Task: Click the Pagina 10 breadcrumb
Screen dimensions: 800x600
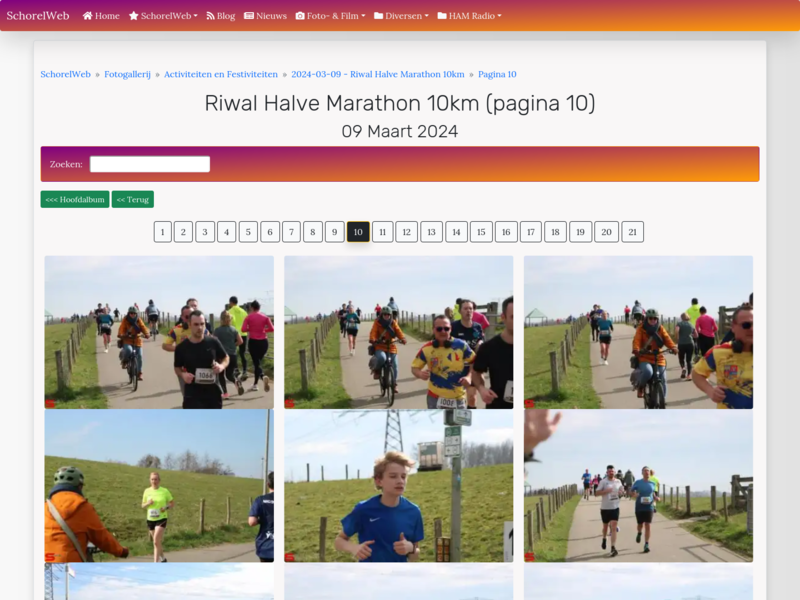Action: [x=497, y=74]
